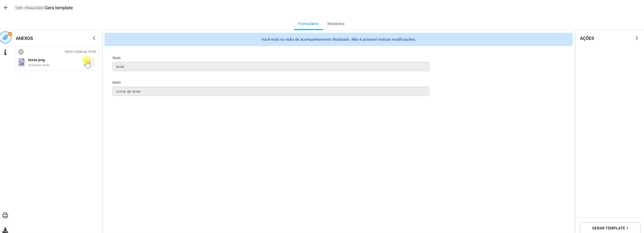
Task: Toggle the AÇÕES panel chevron
Action: 637,38
